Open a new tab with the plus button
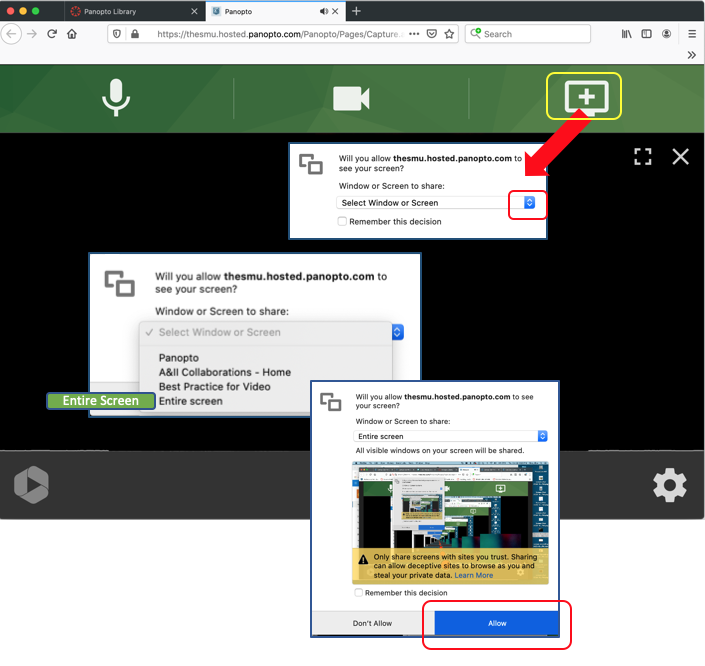 click(x=356, y=11)
